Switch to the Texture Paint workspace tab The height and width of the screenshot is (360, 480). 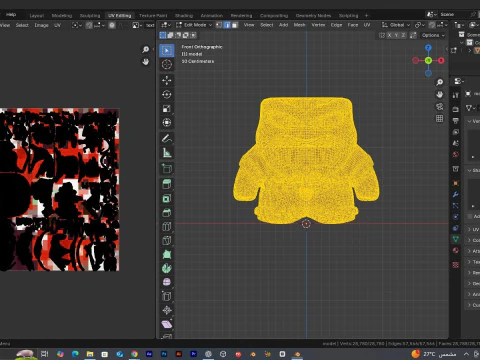(153, 16)
